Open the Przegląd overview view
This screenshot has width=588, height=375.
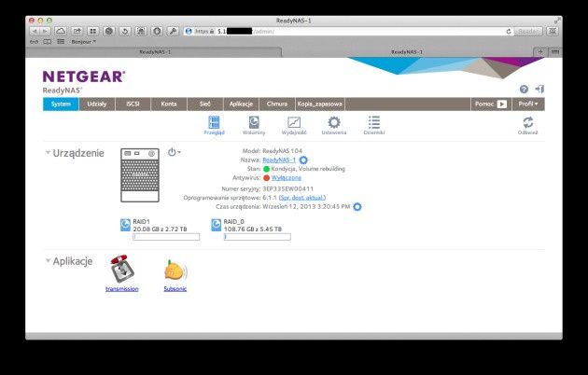coord(214,125)
